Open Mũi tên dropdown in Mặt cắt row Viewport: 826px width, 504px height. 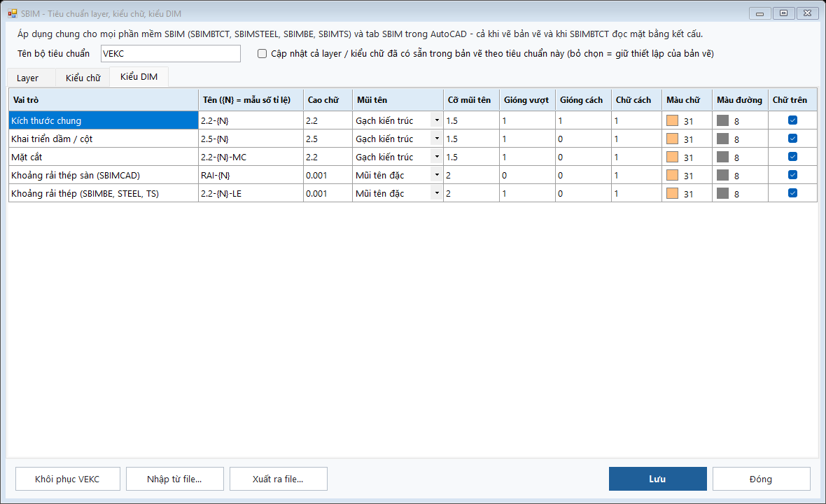437,157
